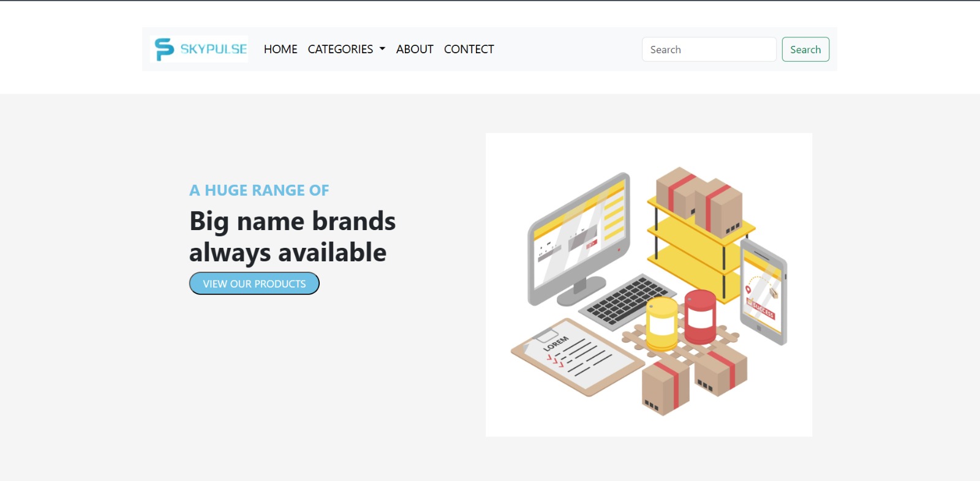Click the VIEW OUR PRODUCTS button
Viewport: 980px width, 481px height.
(x=254, y=283)
